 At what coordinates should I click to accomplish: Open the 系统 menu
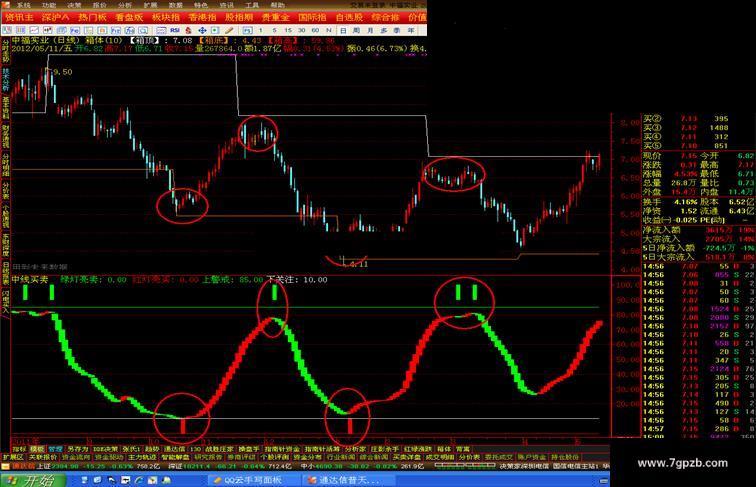[x=24, y=5]
